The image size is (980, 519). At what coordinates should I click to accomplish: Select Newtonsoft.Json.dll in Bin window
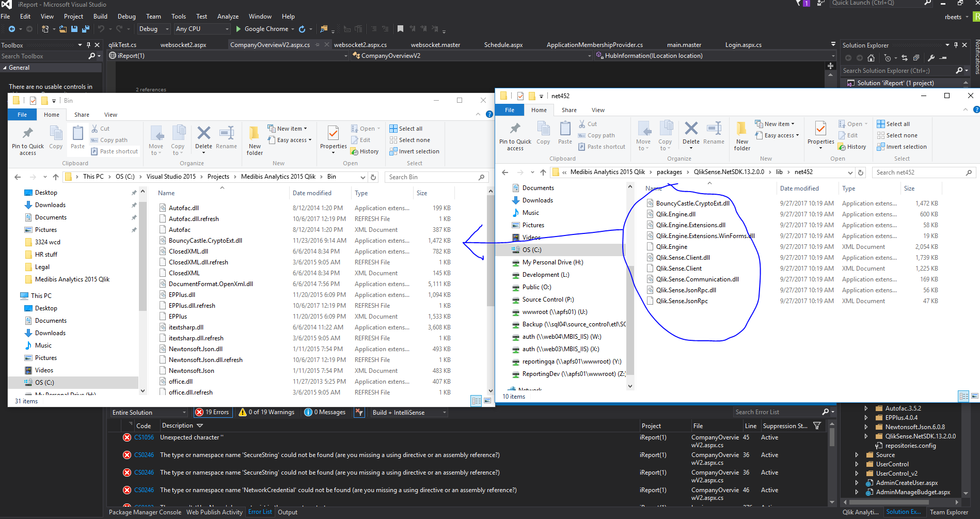[x=196, y=349]
